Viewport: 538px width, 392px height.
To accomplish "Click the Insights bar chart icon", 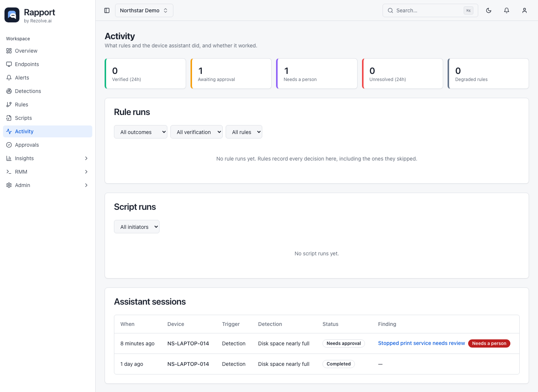I will pyautogui.click(x=9, y=158).
